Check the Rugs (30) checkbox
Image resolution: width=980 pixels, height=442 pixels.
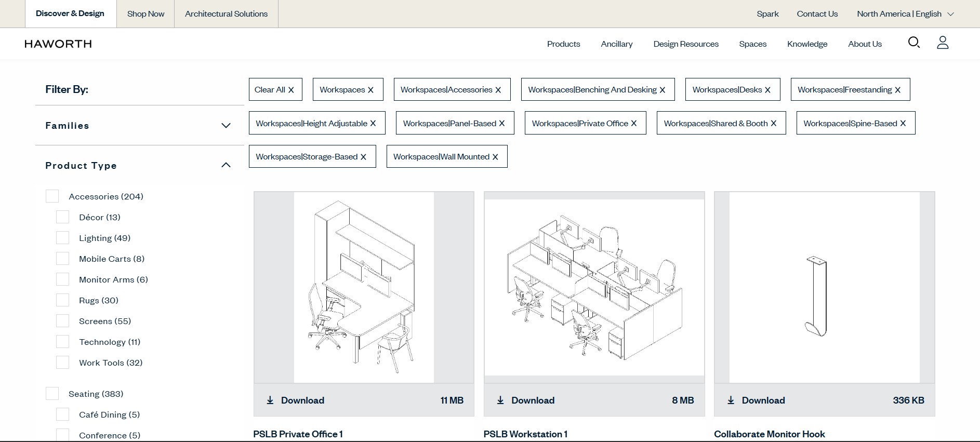point(62,300)
